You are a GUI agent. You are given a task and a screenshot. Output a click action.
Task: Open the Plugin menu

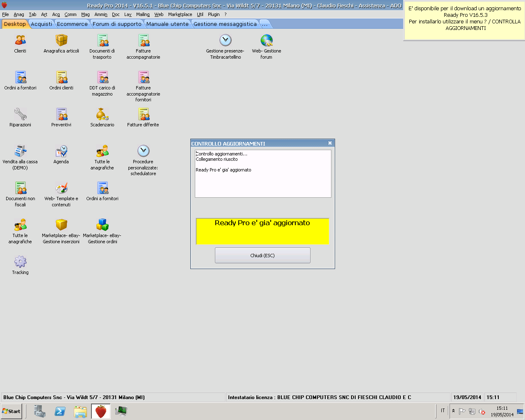(214, 14)
